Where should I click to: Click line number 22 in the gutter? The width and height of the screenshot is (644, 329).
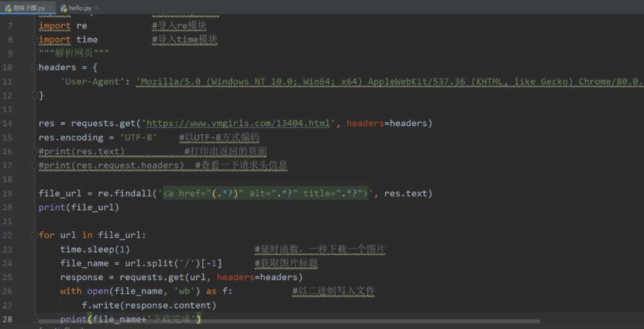[8, 235]
